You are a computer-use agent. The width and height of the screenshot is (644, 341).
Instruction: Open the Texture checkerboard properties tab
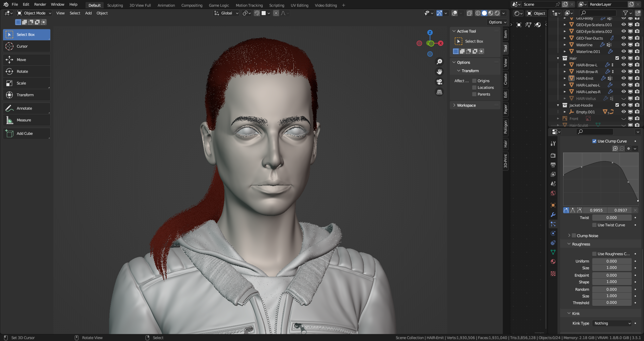point(553,274)
